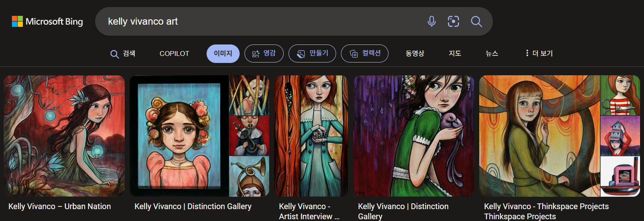Open small thumbnail of girl carrying house
Viewport: 644px width, 221px height.
(620, 136)
